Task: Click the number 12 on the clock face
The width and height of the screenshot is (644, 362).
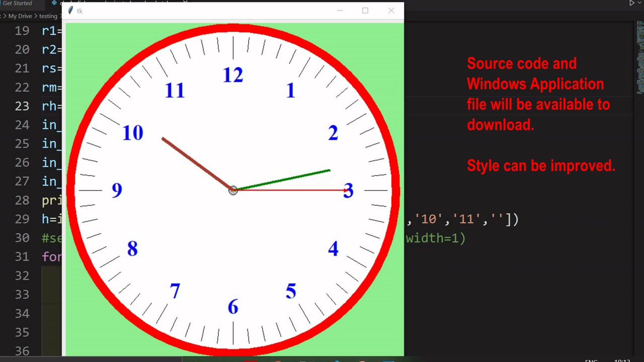Action: click(233, 75)
